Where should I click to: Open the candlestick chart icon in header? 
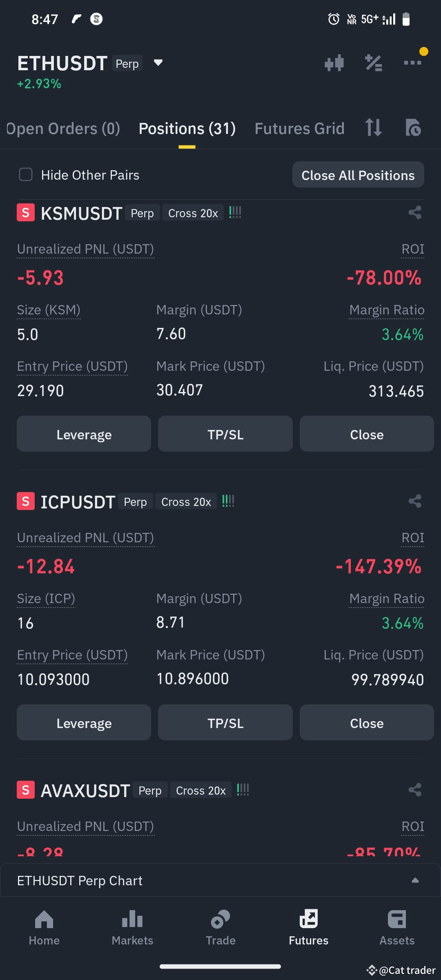334,63
